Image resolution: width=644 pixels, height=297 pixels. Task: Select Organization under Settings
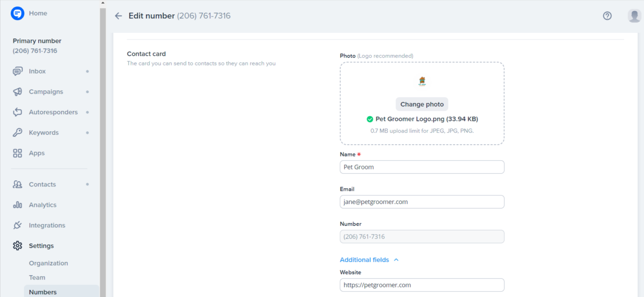tap(48, 263)
